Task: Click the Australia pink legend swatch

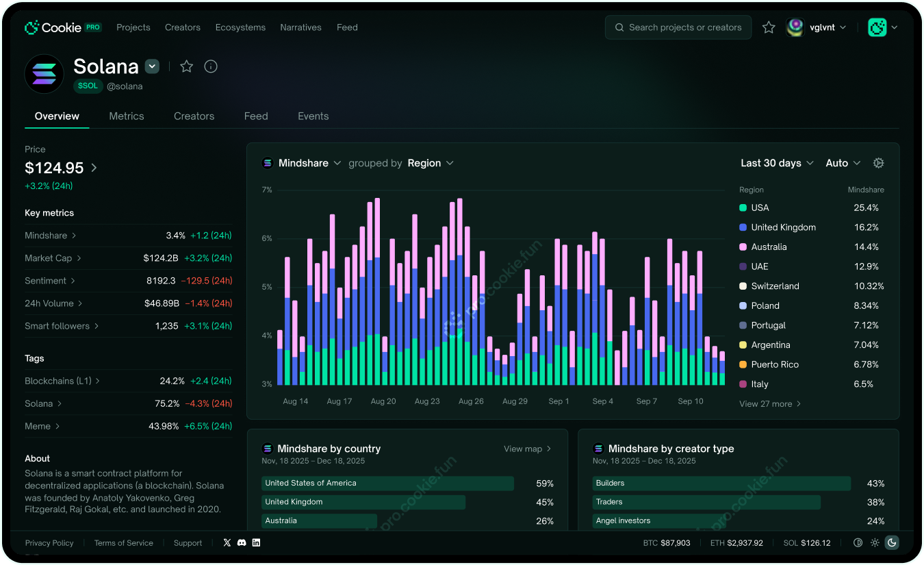Action: 743,247
